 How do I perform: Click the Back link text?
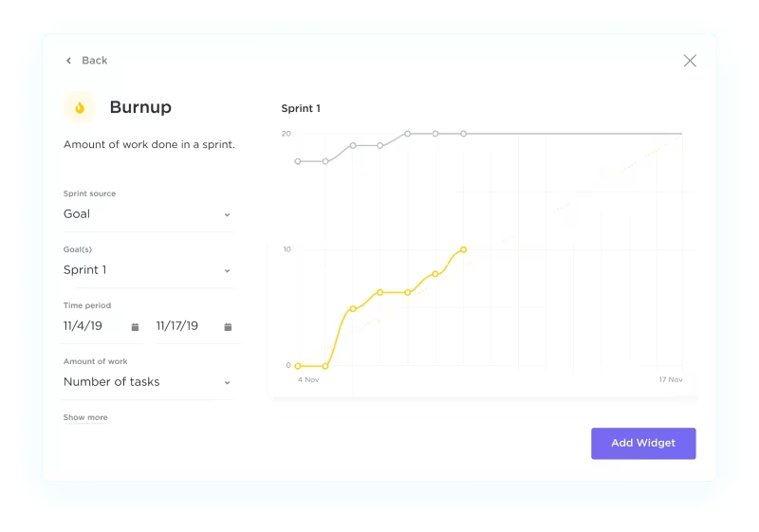[94, 61]
